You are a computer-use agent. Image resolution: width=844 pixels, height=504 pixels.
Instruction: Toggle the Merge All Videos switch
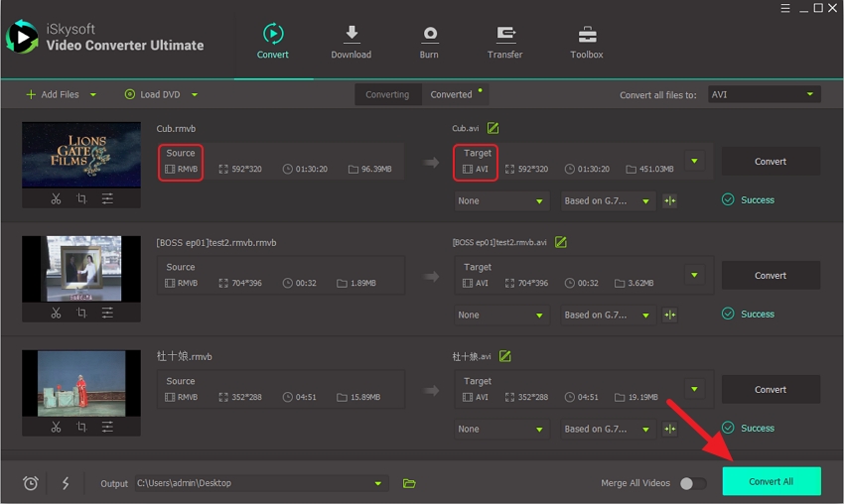pos(692,483)
